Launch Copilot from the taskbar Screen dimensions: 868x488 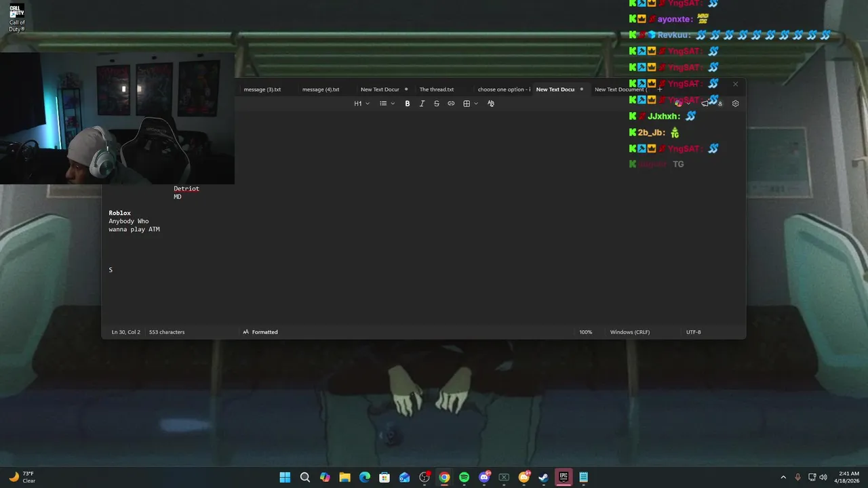pos(325,477)
